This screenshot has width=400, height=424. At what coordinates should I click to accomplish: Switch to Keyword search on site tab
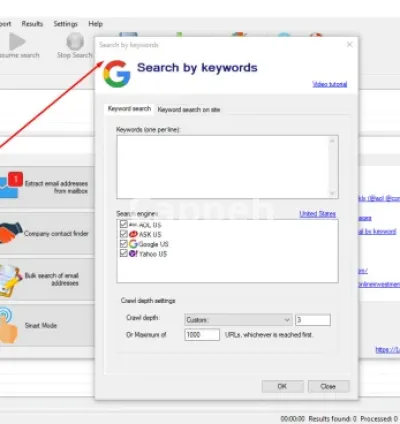pyautogui.click(x=189, y=110)
